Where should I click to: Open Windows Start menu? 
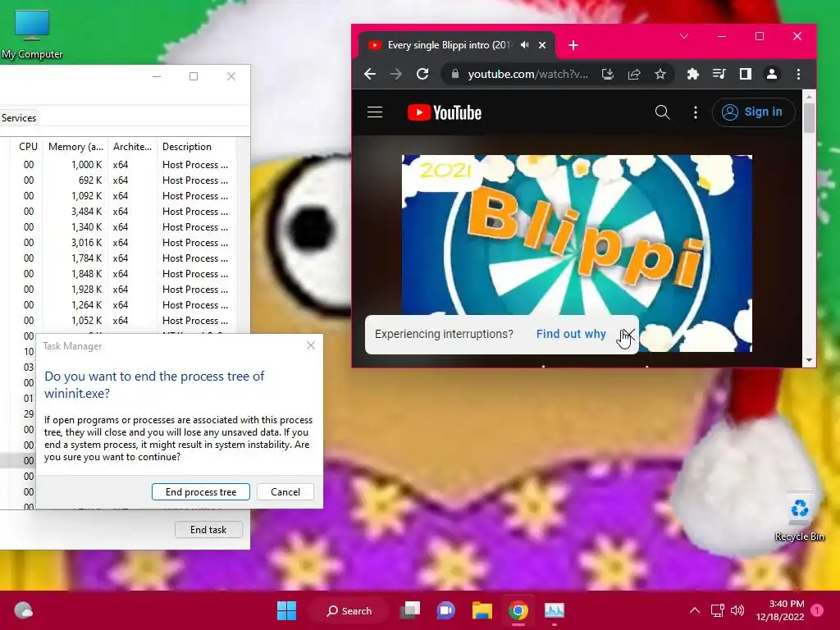click(x=286, y=610)
